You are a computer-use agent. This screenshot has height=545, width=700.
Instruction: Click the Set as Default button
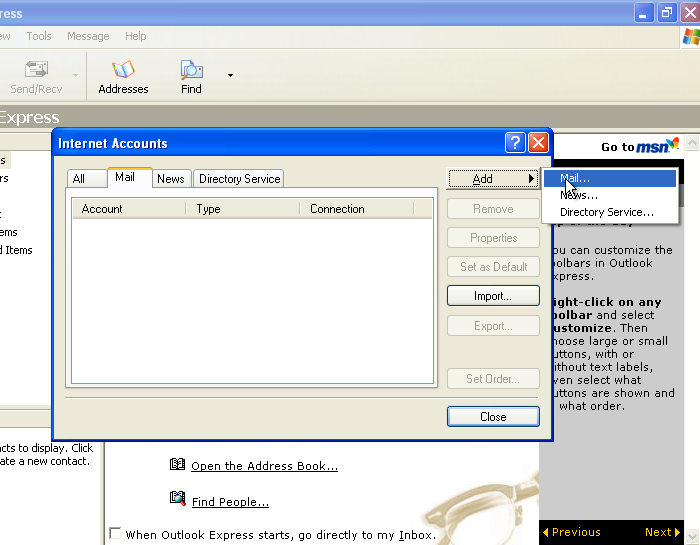(493, 267)
